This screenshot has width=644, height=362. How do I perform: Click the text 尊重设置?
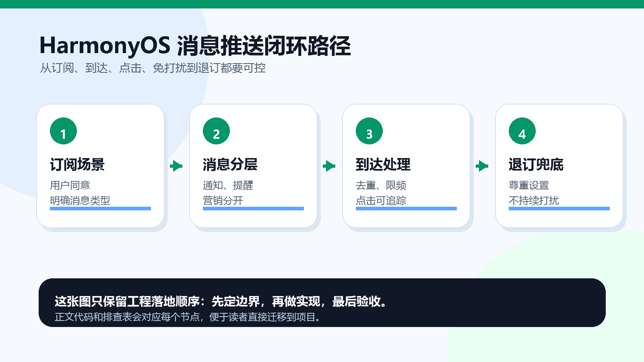pyautogui.click(x=529, y=185)
